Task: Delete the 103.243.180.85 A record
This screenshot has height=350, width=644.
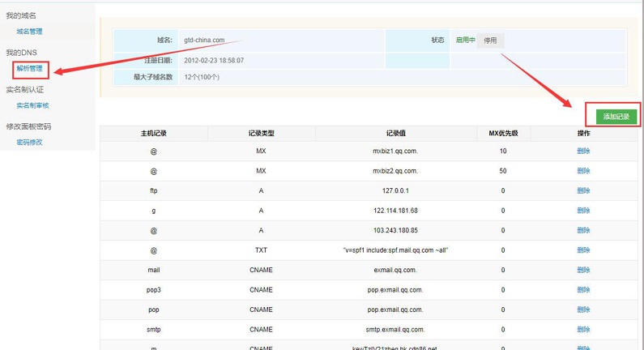Action: 583,231
